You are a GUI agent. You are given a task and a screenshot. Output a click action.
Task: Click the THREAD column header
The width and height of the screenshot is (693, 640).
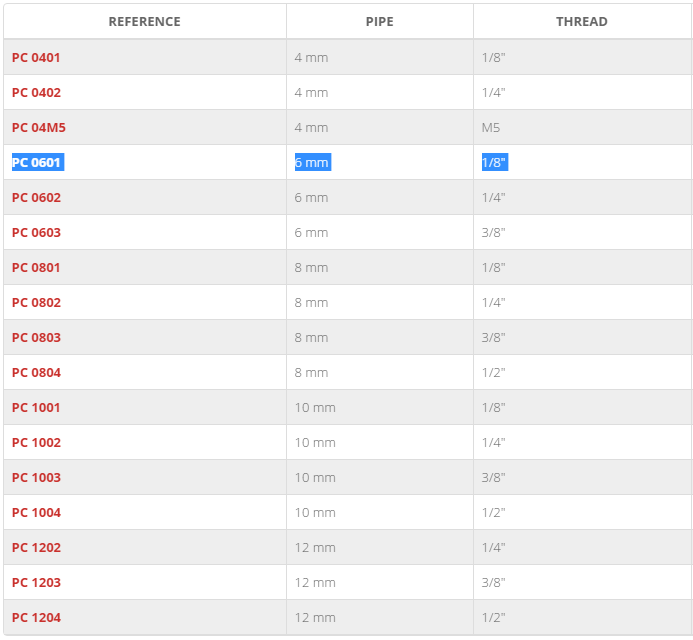582,21
